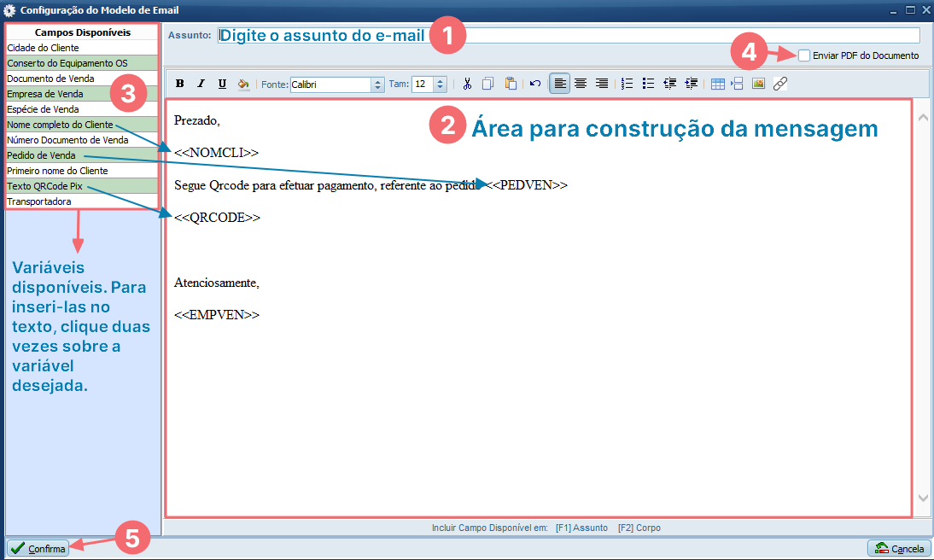934x560 pixels.
Task: Paste clipboard content
Action: (x=511, y=84)
